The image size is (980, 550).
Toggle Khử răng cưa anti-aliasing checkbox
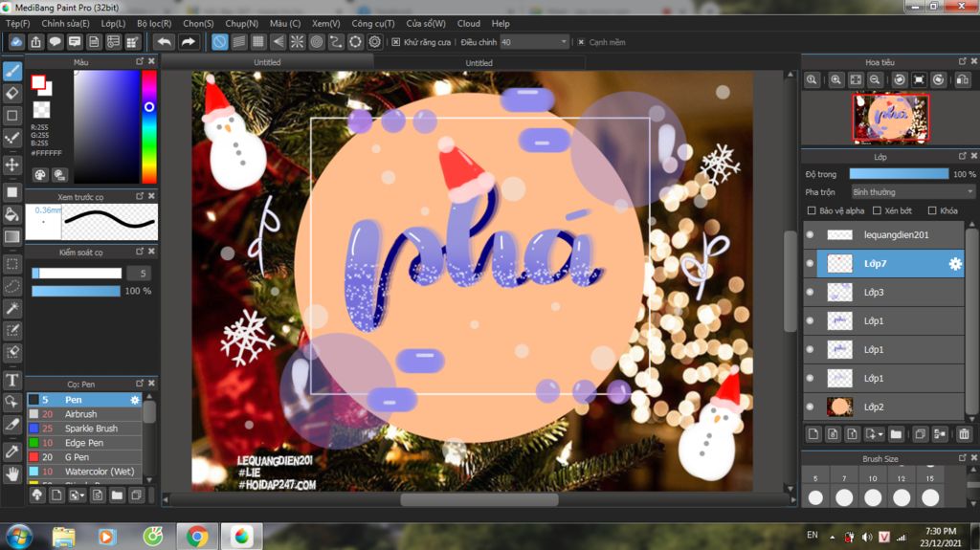[395, 42]
